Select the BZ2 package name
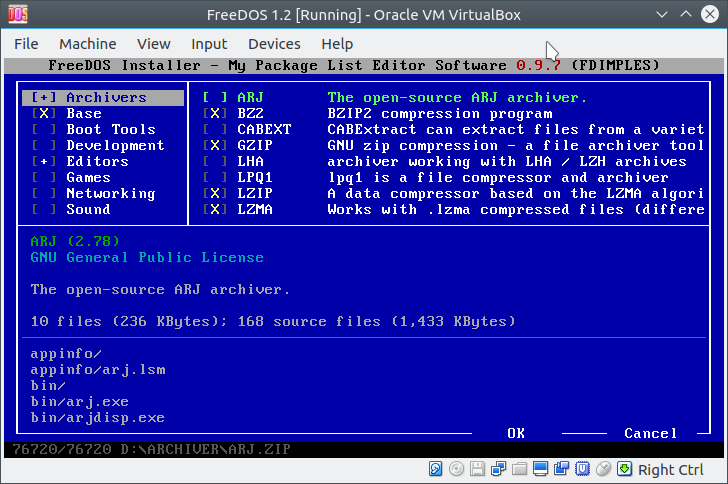The width and height of the screenshot is (728, 484). (x=250, y=113)
